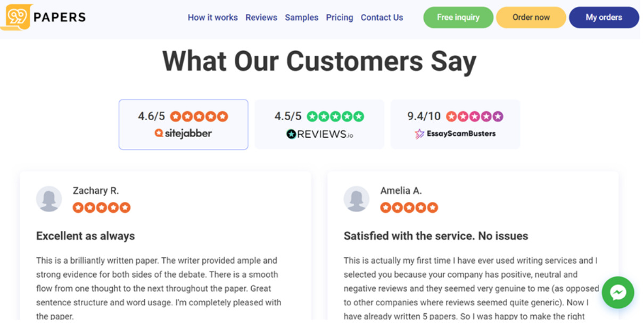Select the 9.4/10 EssayScamBusters rating card
Screen dimensions: 644x327
point(455,124)
